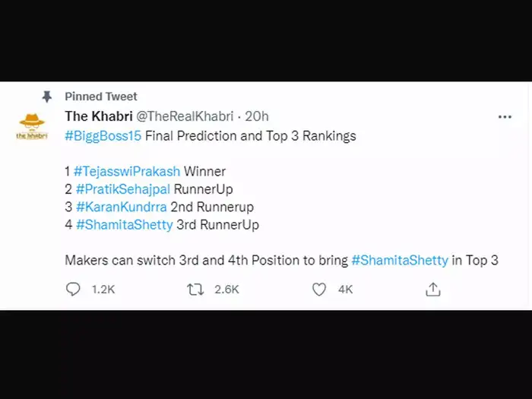The height and width of the screenshot is (399, 532).
Task: Click the 4K likes count
Action: [x=345, y=289]
